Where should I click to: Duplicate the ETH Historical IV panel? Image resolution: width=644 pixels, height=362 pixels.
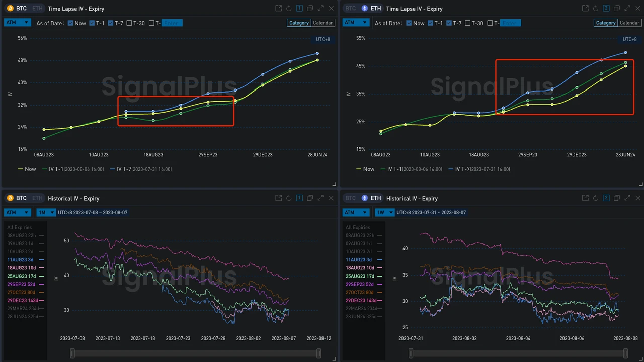(617, 198)
